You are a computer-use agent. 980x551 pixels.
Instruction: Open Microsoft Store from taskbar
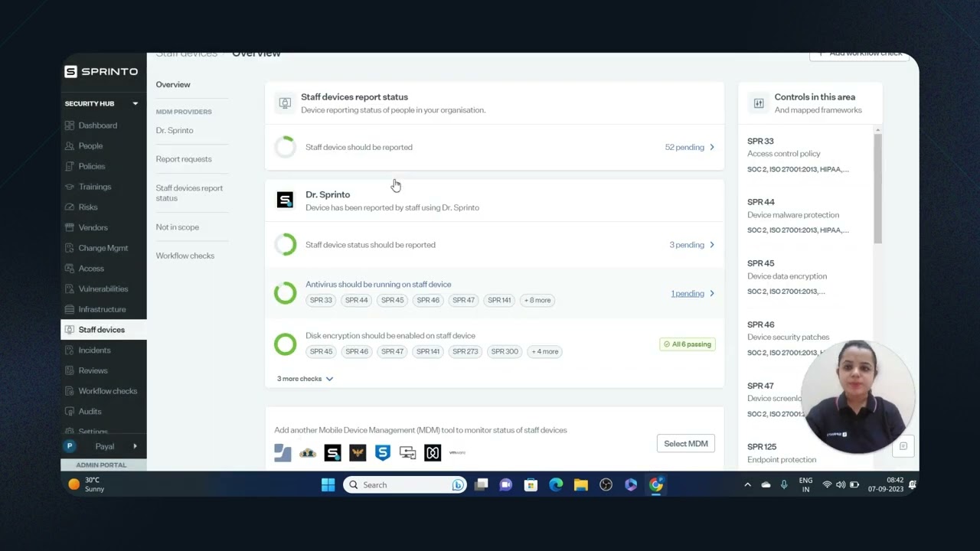[531, 484]
